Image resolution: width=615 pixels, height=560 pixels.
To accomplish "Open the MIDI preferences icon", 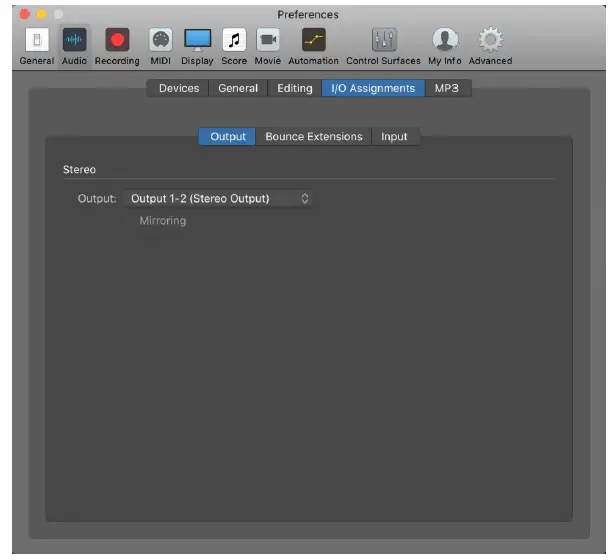I will tap(160, 40).
